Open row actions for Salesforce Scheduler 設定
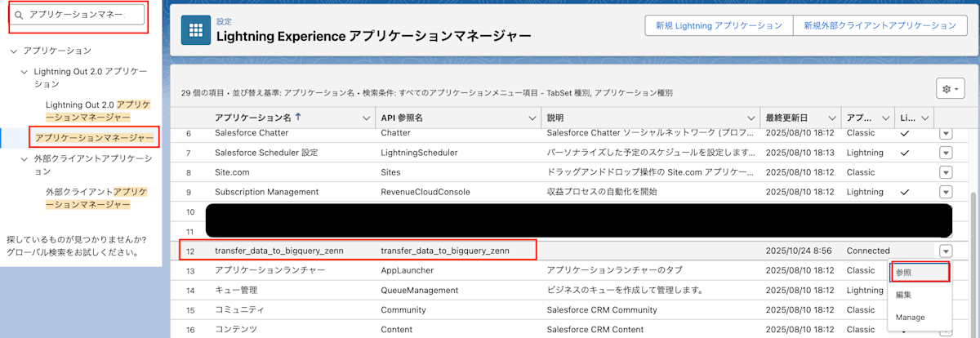 click(x=946, y=153)
